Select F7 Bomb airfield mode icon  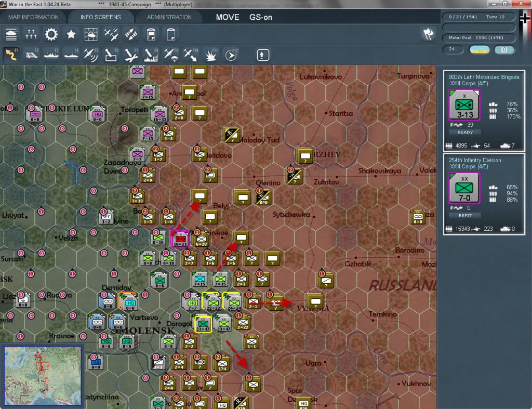point(131,55)
